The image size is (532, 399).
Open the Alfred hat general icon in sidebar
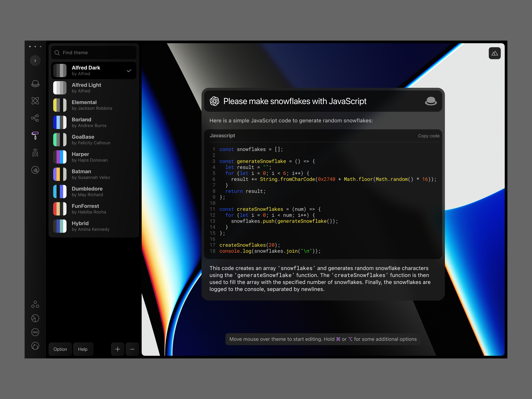pos(35,83)
